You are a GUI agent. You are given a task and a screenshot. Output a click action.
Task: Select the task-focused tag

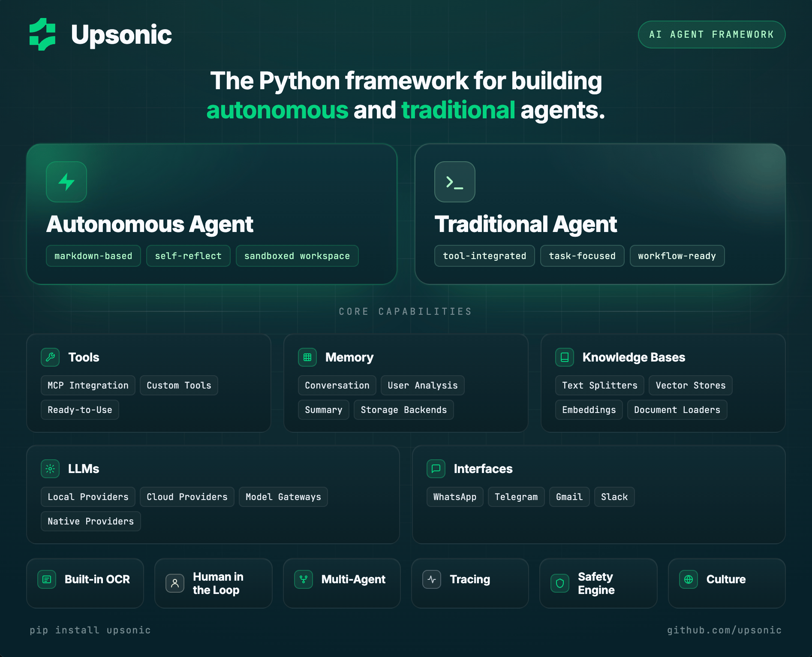pyautogui.click(x=582, y=256)
